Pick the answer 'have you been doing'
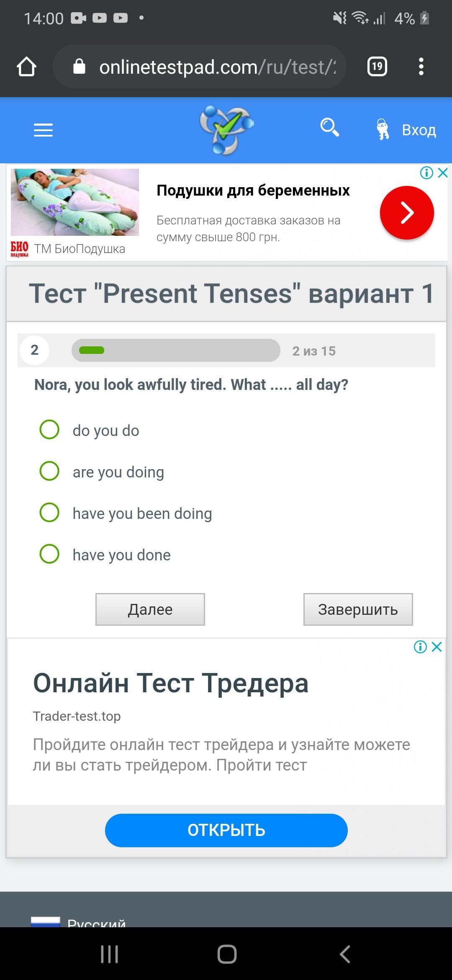 (126, 513)
